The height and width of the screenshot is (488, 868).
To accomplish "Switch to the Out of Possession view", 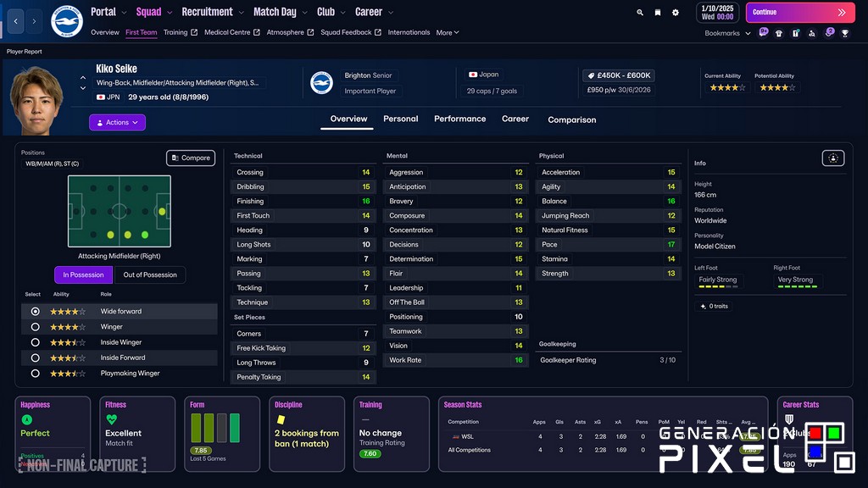I will (152, 274).
